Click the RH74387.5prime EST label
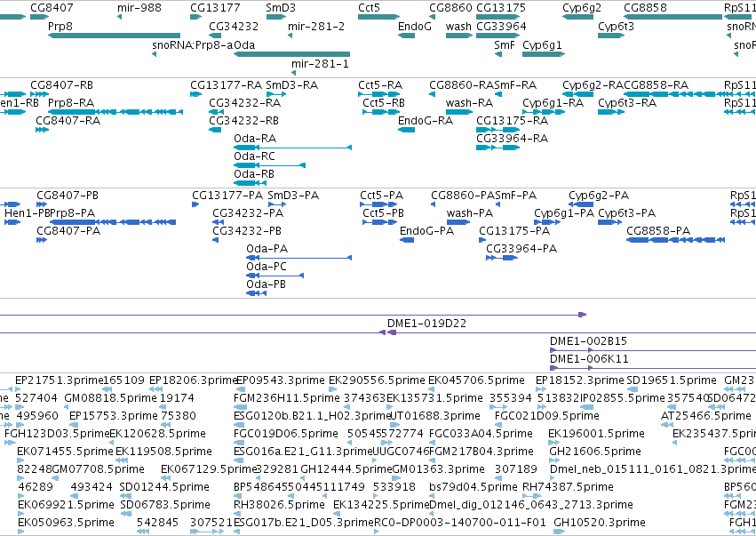 [x=568, y=487]
